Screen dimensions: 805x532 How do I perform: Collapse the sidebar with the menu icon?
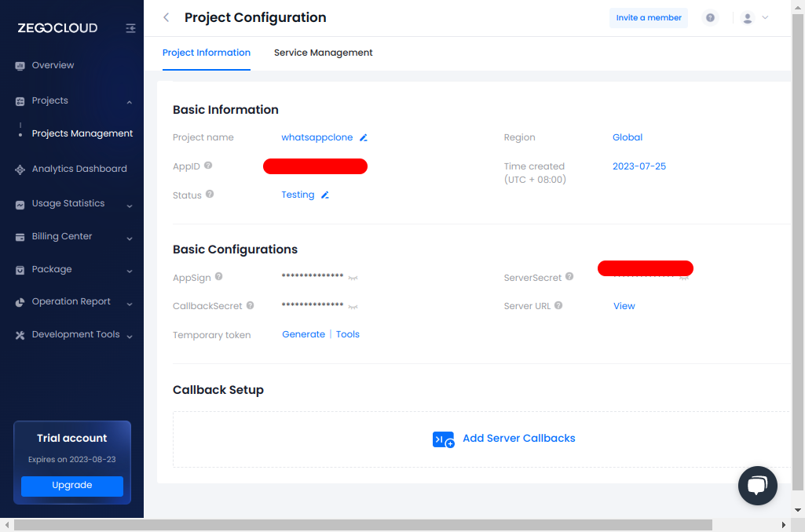point(130,28)
